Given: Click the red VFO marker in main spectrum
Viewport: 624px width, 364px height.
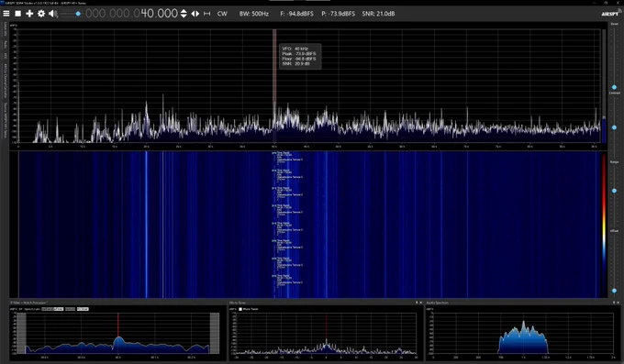Looking at the screenshot, I should [274, 85].
